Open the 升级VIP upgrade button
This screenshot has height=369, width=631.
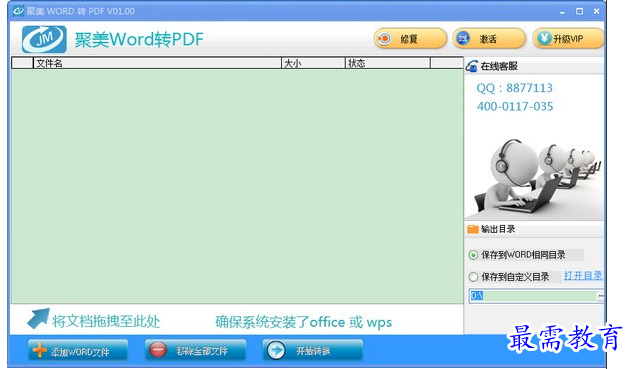pos(568,39)
